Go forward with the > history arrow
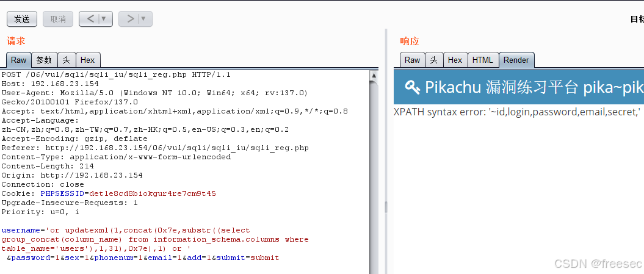The height and width of the screenshot is (274, 644). [130, 19]
